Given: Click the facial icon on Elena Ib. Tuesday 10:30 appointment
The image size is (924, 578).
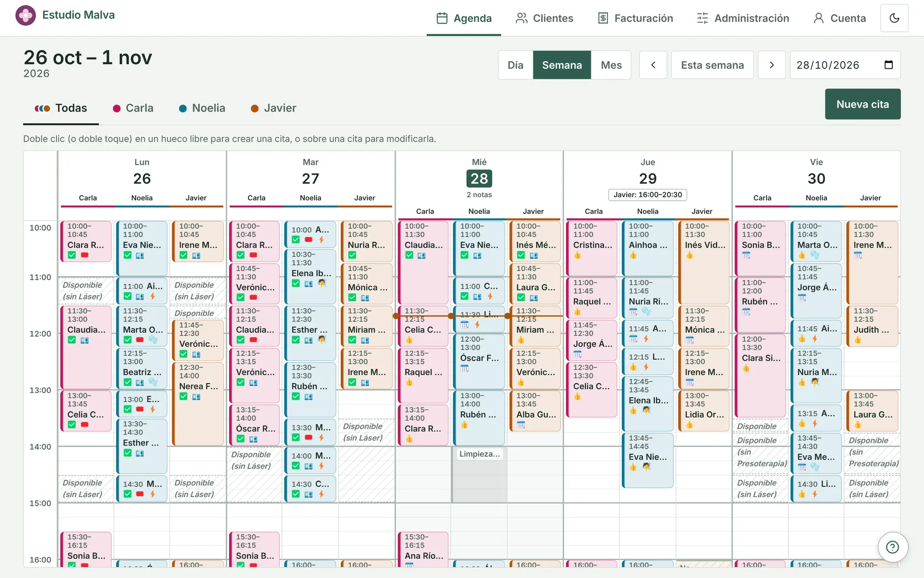Looking at the screenshot, I should [322, 283].
